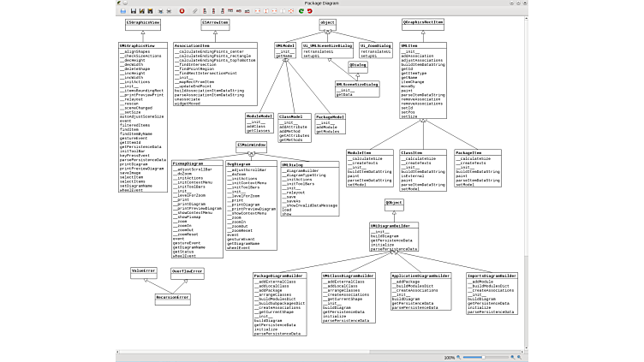The image size is (644, 362).
Task: Click the green Re-layout arrow icon
Action: pyautogui.click(x=301, y=10)
